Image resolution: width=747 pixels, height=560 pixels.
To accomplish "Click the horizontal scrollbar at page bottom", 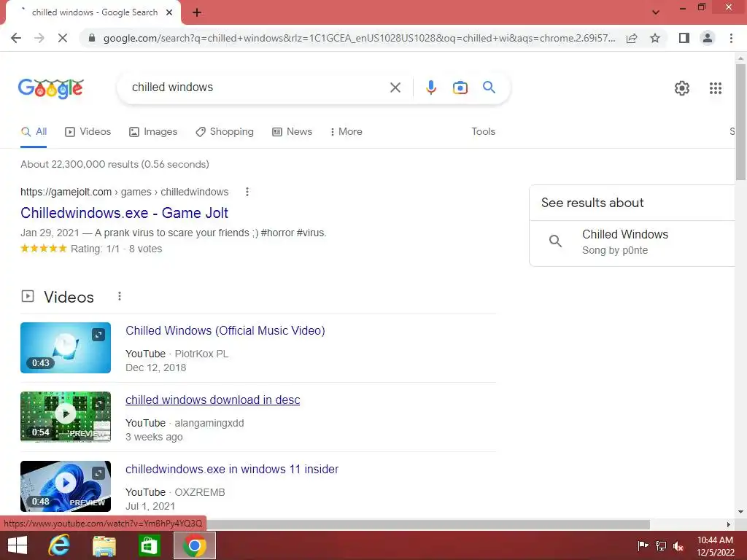I will tap(428, 524).
